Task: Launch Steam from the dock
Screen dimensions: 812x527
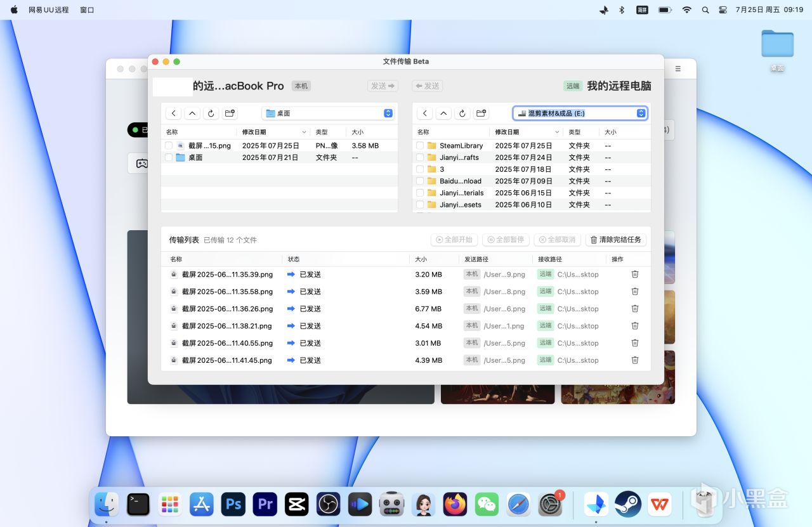Action: [628, 505]
